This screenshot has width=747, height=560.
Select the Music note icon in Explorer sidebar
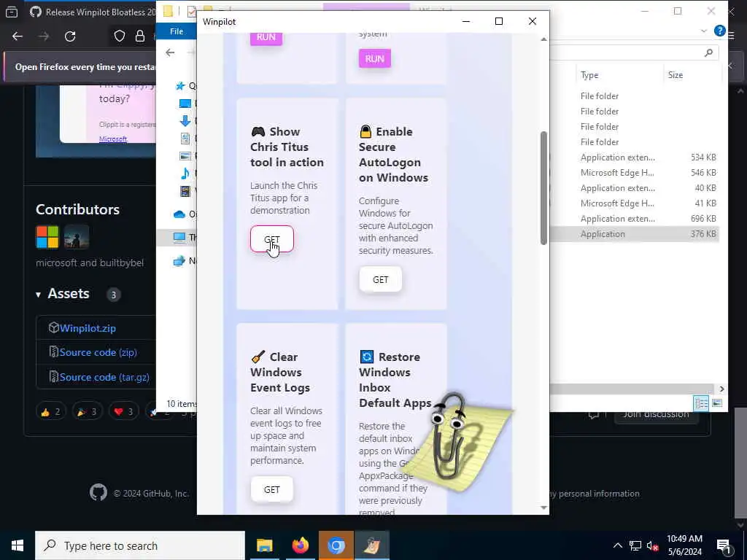pos(185,174)
